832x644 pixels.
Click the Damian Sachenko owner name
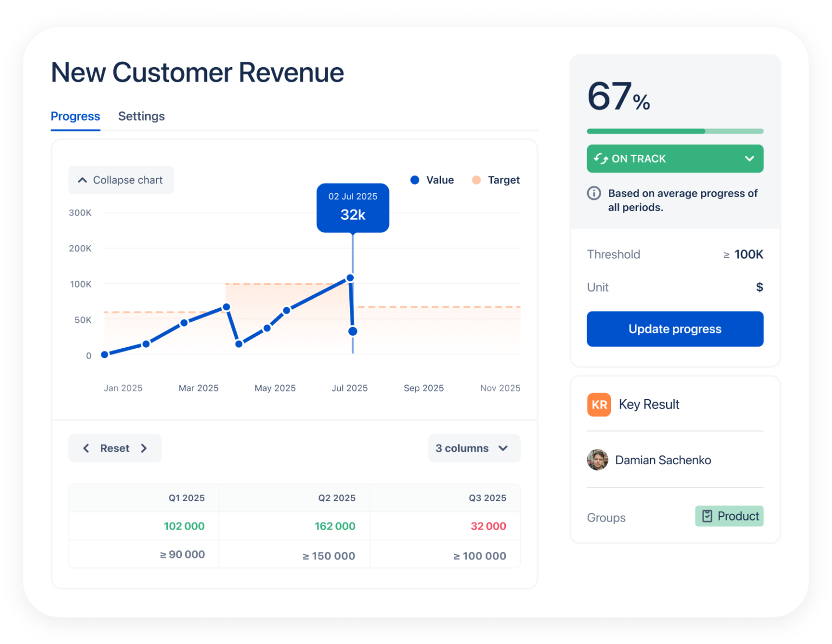pyautogui.click(x=663, y=460)
